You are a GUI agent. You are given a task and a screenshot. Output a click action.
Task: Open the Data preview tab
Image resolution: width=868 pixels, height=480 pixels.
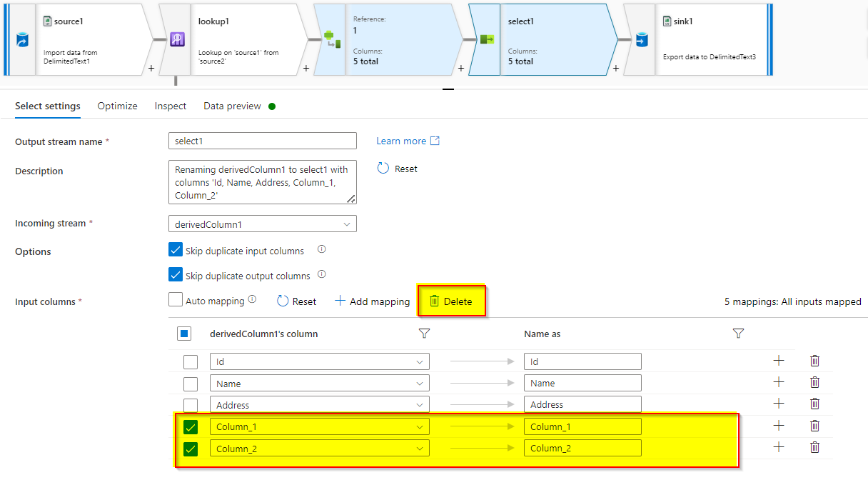tap(233, 106)
